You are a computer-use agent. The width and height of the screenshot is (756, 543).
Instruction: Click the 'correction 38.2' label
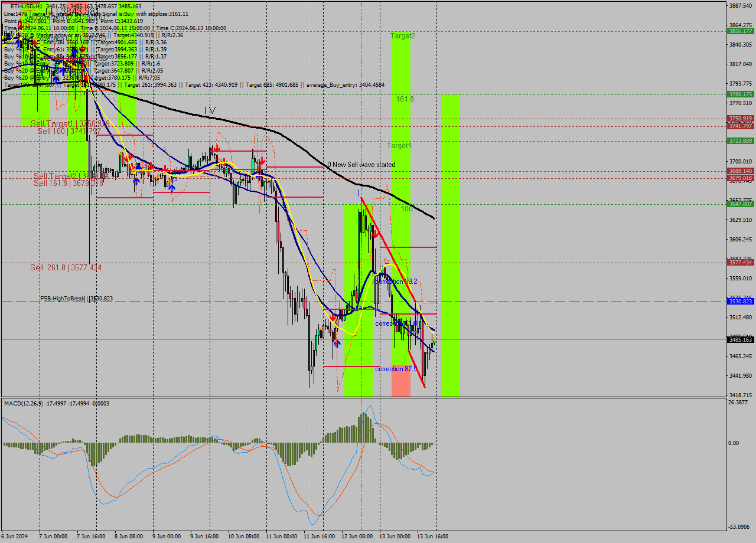coord(396,282)
